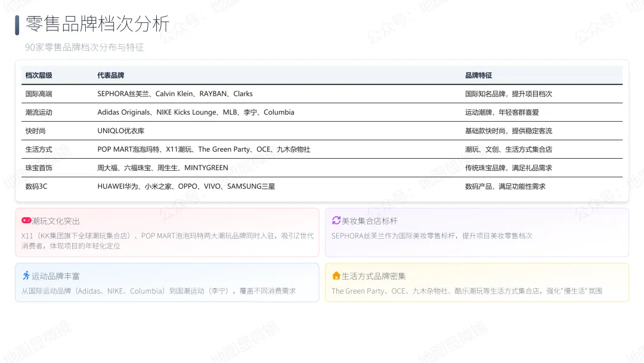Click the running figure icon beside 运动品牌丰富

[x=26, y=275]
